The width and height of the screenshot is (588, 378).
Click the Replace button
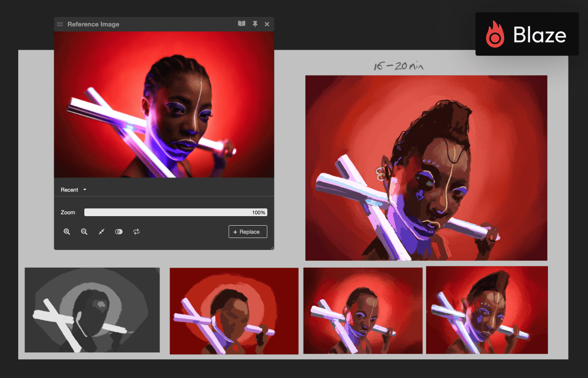click(x=248, y=232)
